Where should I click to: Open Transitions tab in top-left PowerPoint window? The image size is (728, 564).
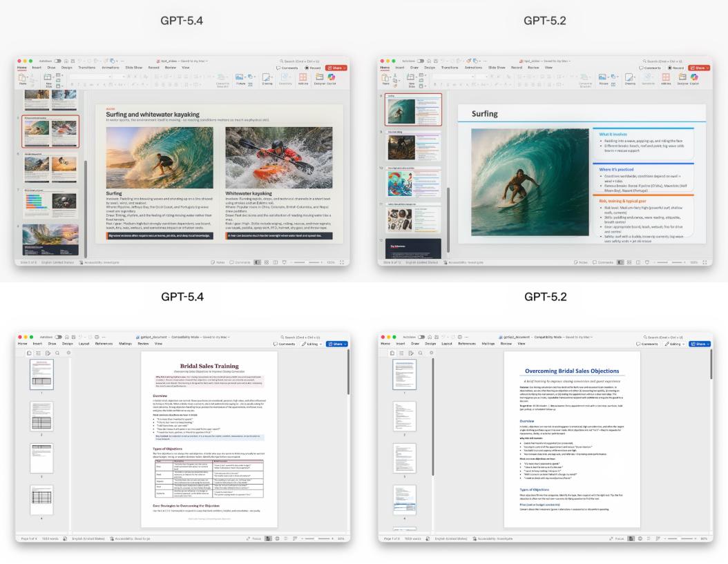point(87,68)
